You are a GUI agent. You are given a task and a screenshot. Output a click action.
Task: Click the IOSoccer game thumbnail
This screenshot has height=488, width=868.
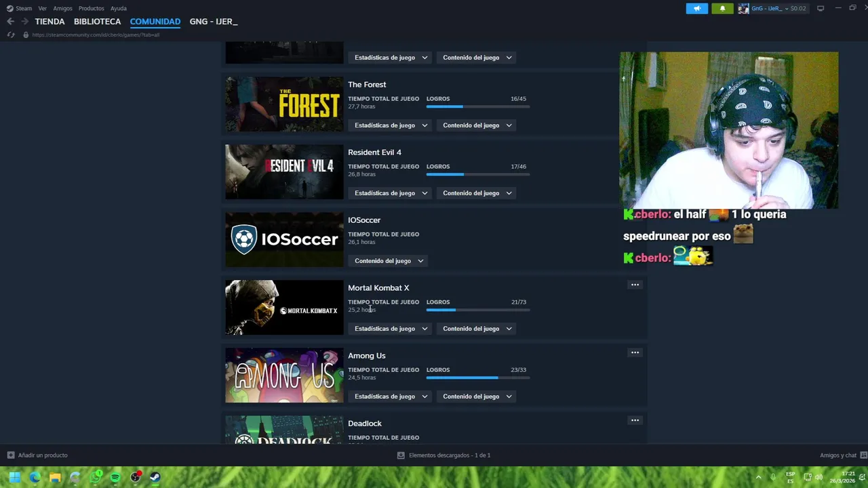[x=284, y=240]
